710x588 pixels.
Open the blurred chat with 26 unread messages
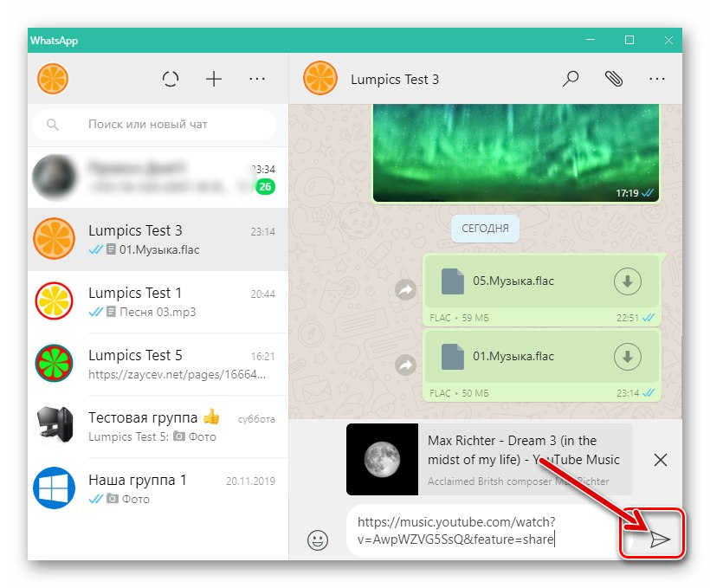pyautogui.click(x=158, y=178)
